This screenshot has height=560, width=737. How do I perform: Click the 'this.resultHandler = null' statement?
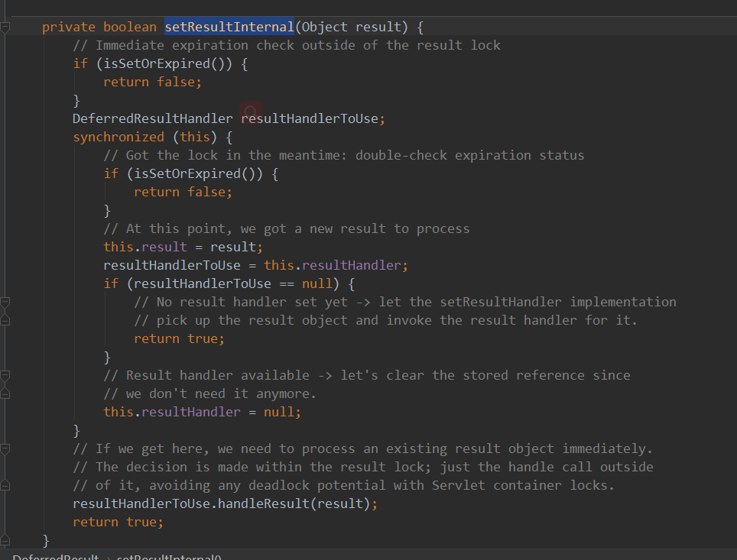point(203,412)
